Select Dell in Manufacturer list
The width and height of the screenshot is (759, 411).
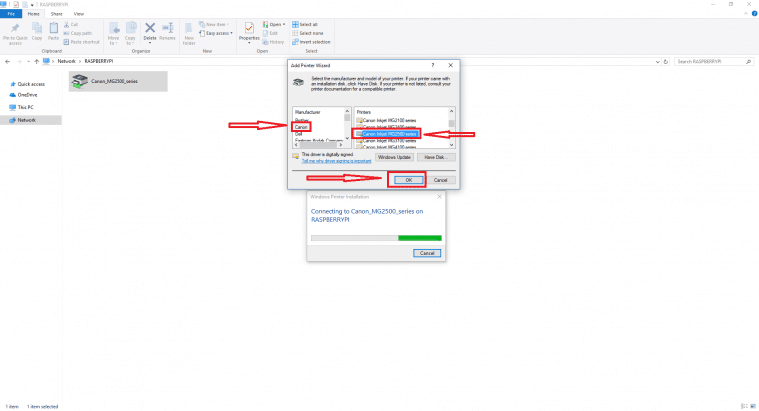299,134
